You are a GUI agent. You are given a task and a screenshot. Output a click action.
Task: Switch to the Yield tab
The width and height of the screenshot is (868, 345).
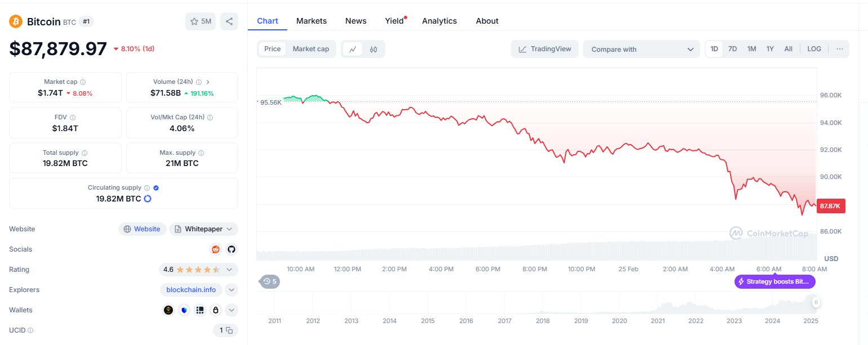[394, 21]
